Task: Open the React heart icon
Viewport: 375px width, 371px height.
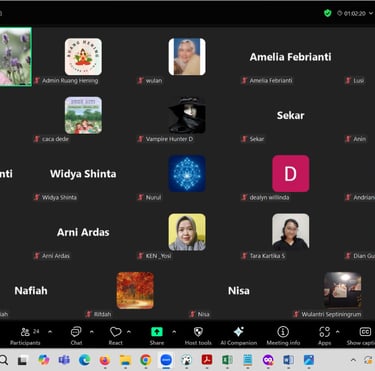Action: tap(116, 336)
